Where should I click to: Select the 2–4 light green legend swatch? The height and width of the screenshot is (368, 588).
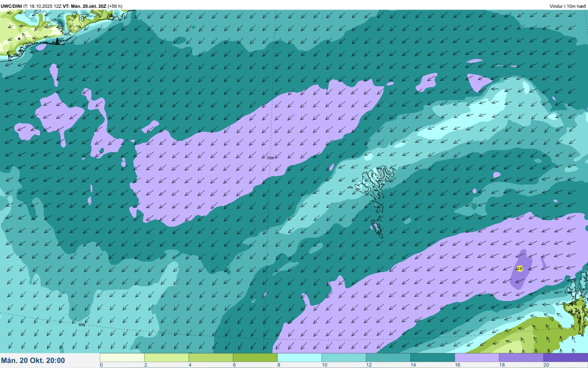[166, 357]
